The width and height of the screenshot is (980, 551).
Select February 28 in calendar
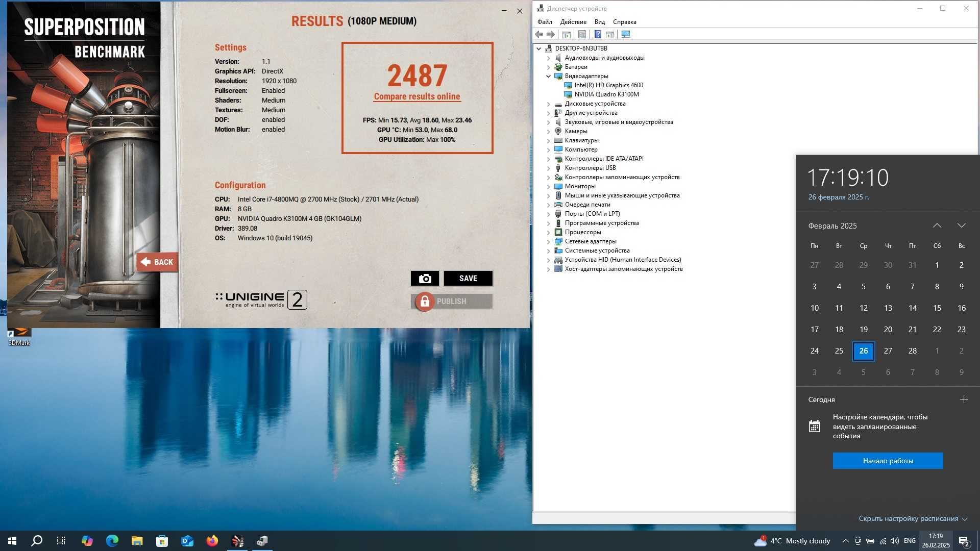[x=913, y=351]
